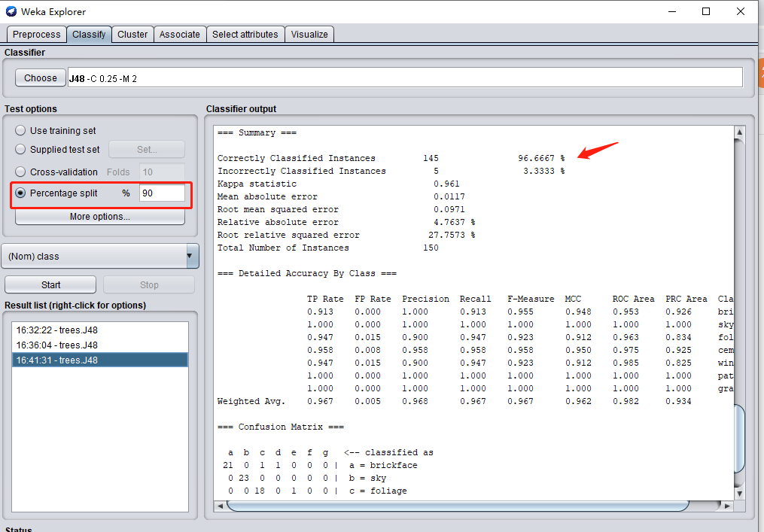Screen dimensions: 764x532
Task: Go to the Associate tab
Action: point(180,35)
